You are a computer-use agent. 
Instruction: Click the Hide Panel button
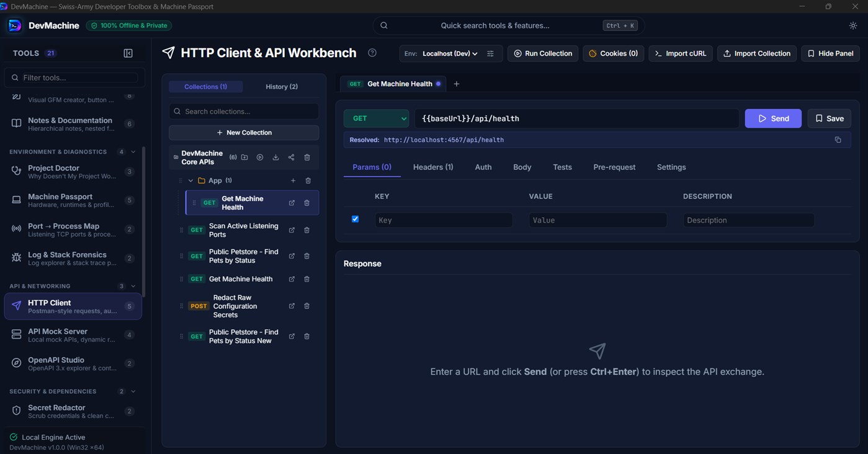click(830, 53)
